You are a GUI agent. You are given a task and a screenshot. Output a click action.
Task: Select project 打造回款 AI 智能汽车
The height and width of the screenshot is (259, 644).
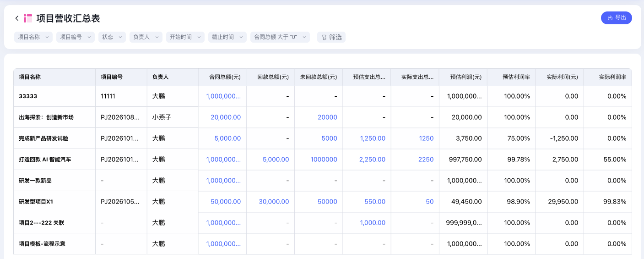[x=45, y=160]
